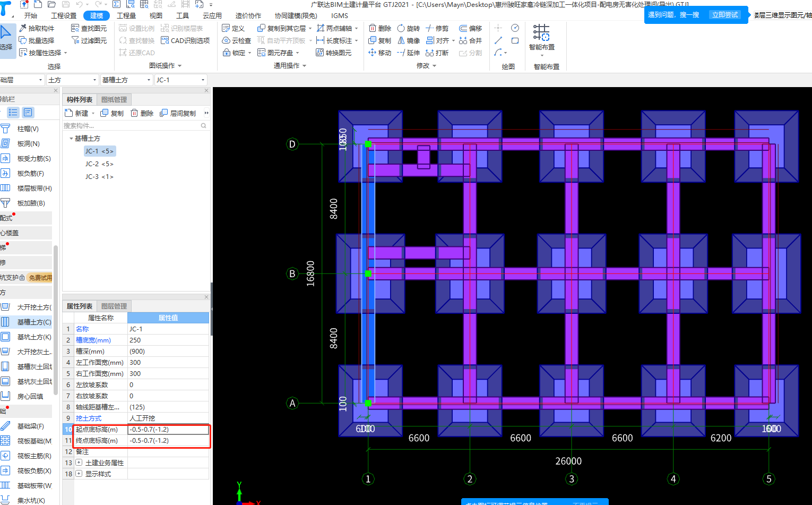Use the 修剪 trim tool
The height and width of the screenshot is (505, 812).
(437, 28)
